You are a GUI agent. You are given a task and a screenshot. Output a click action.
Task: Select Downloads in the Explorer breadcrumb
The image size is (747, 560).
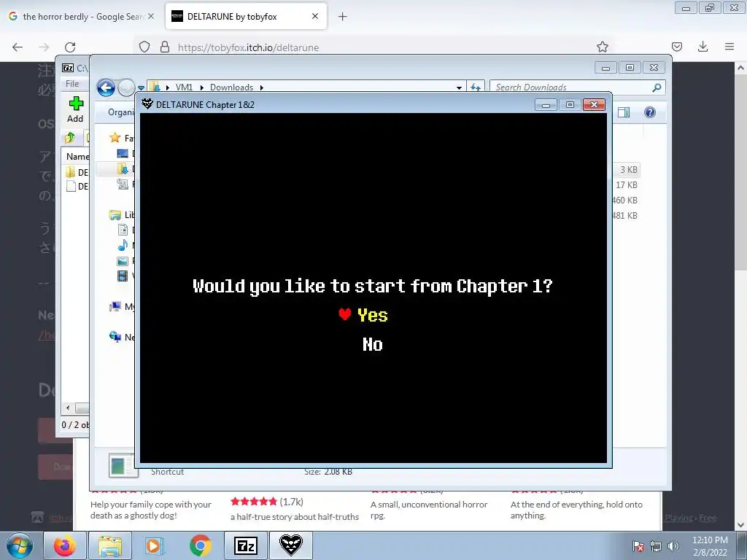click(x=231, y=87)
